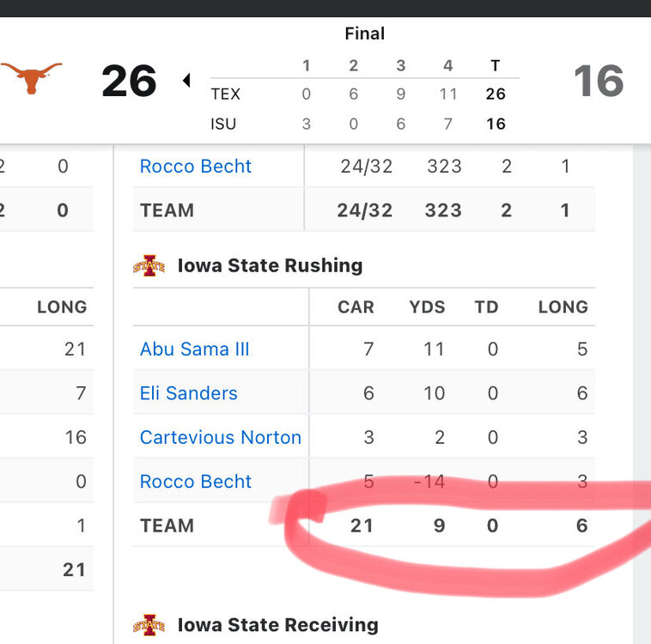Open Rocco Becht link in passing table
Screen dimensions: 651x644
click(195, 166)
